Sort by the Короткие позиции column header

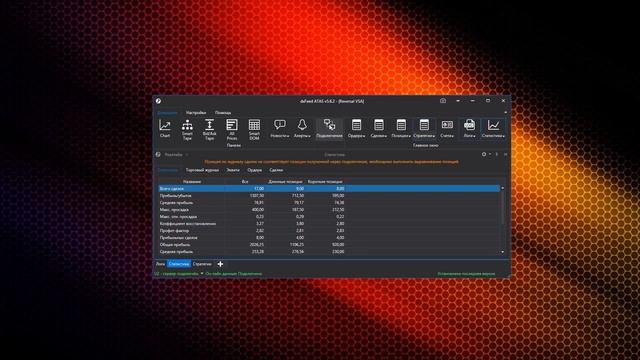point(325,181)
